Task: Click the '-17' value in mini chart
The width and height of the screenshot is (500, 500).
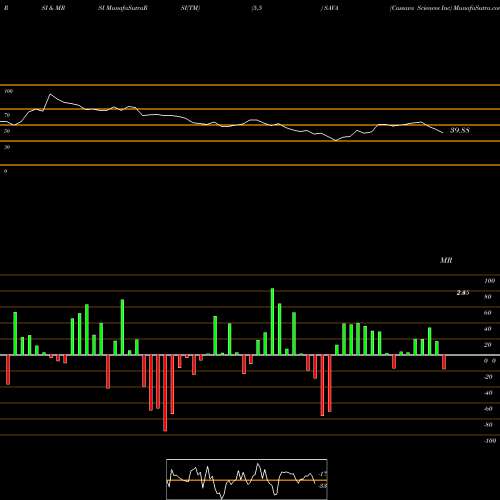Action: click(323, 474)
